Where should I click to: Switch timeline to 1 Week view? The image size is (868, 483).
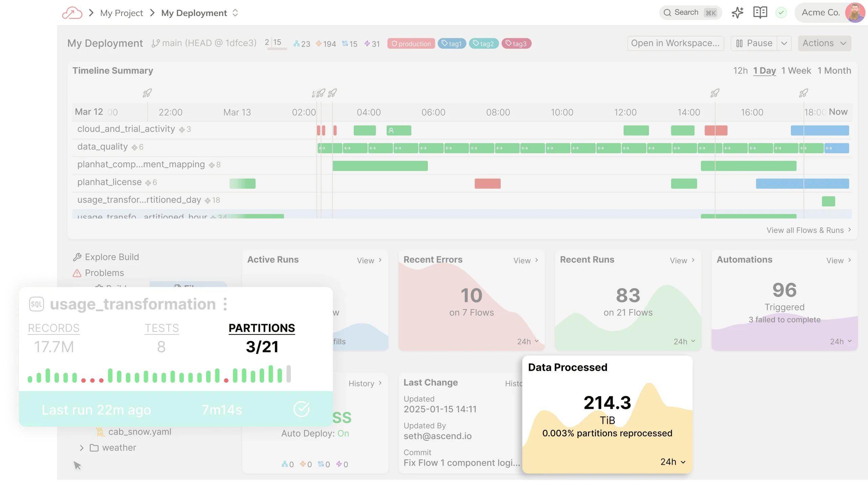tap(796, 71)
